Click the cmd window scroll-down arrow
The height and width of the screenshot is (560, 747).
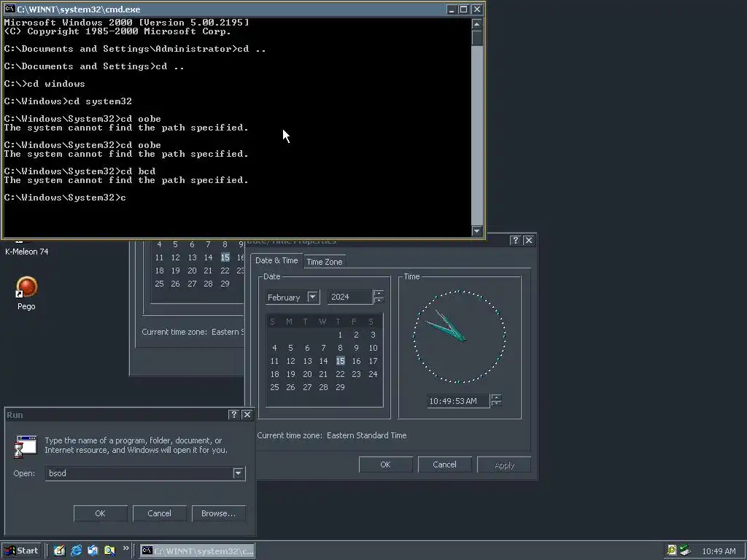tap(476, 231)
